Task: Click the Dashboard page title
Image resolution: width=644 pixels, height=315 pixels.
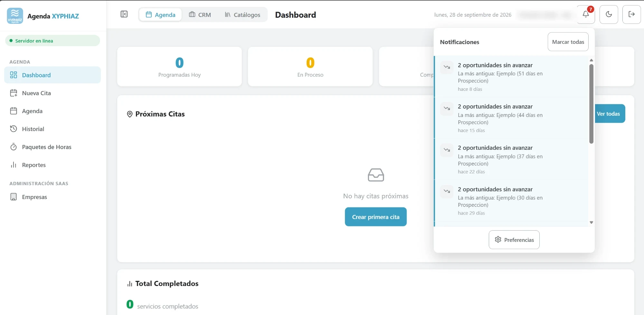Action: (296, 15)
